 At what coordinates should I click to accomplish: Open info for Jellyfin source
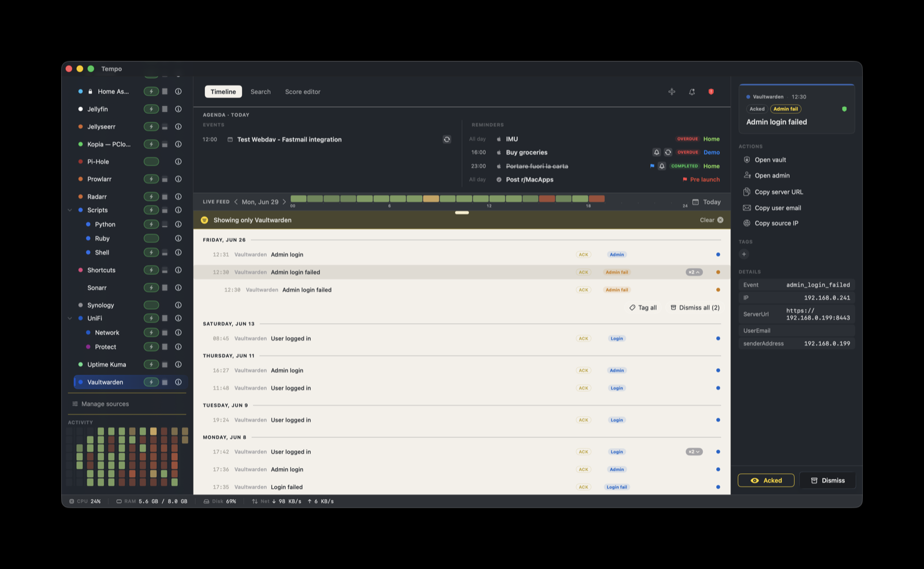tap(178, 109)
